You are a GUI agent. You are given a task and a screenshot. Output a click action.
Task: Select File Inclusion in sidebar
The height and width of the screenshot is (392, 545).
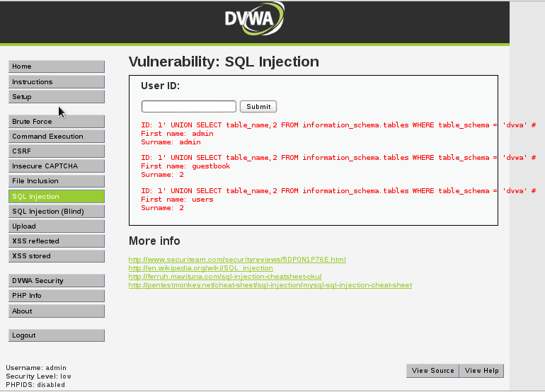click(x=57, y=181)
